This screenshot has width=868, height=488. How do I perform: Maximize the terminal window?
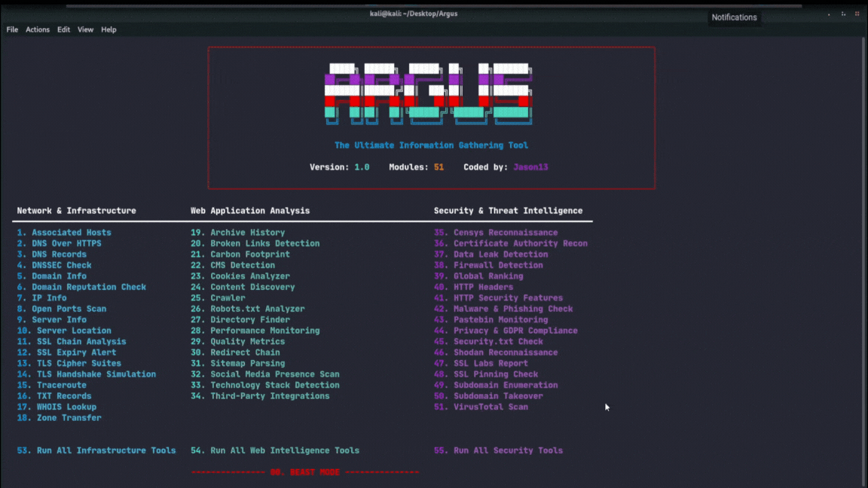[843, 14]
